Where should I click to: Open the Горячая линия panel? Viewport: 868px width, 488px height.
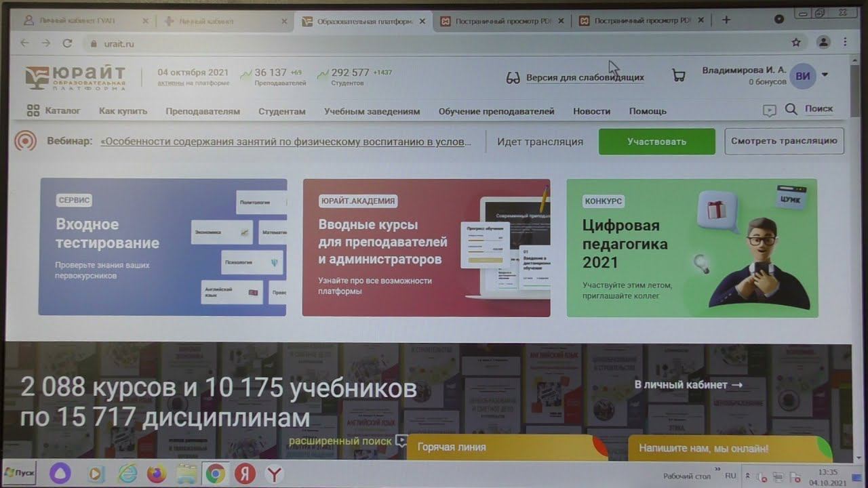[507, 447]
